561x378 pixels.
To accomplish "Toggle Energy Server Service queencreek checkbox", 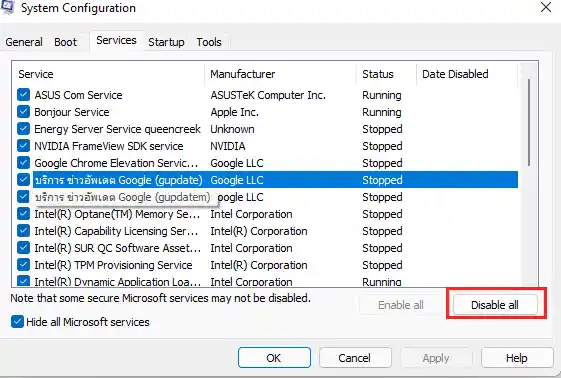I will (23, 129).
